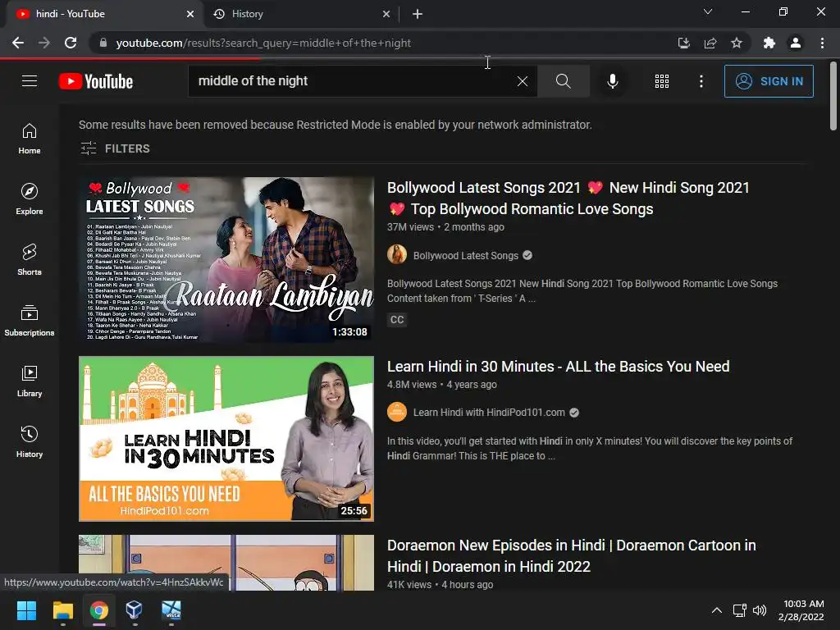This screenshot has width=840, height=630.
Task: Open Home in the sidebar
Action: point(30,139)
